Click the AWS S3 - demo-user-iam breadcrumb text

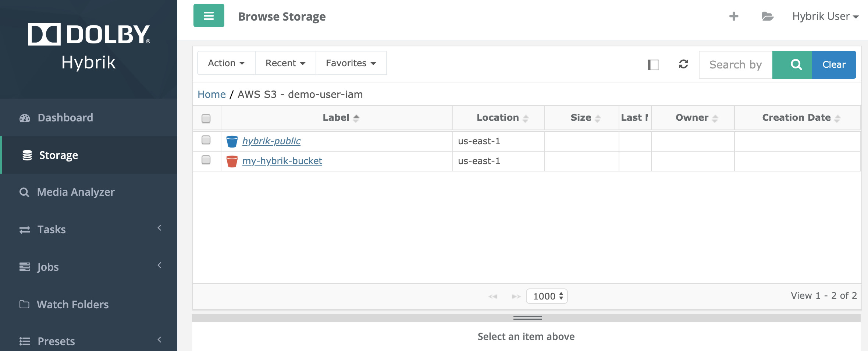[300, 95]
